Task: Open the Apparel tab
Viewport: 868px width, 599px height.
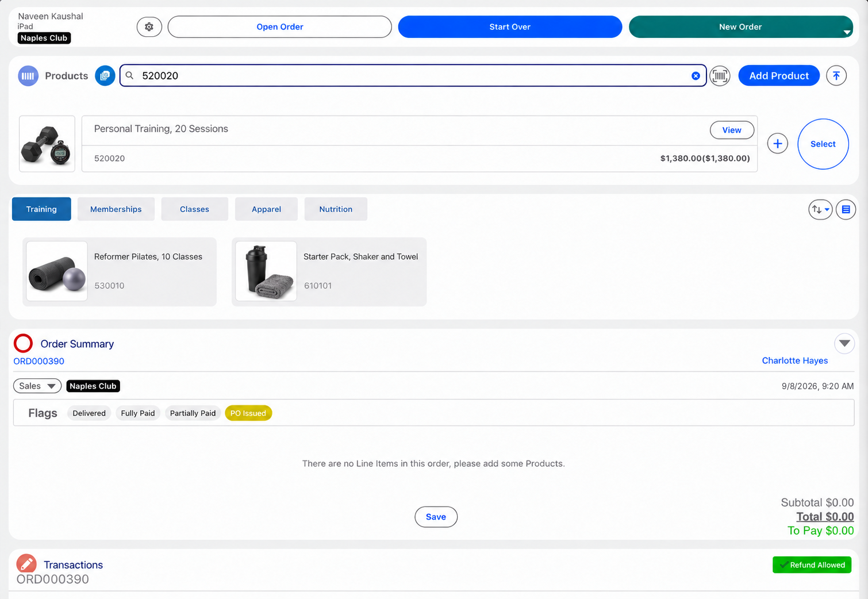Action: pyautogui.click(x=266, y=209)
